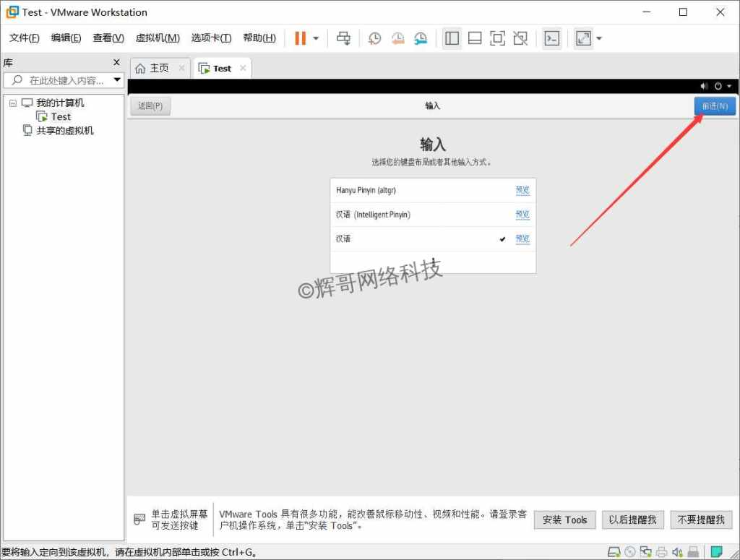
Task: Click the hard disk status bar icon
Action: [x=614, y=551]
